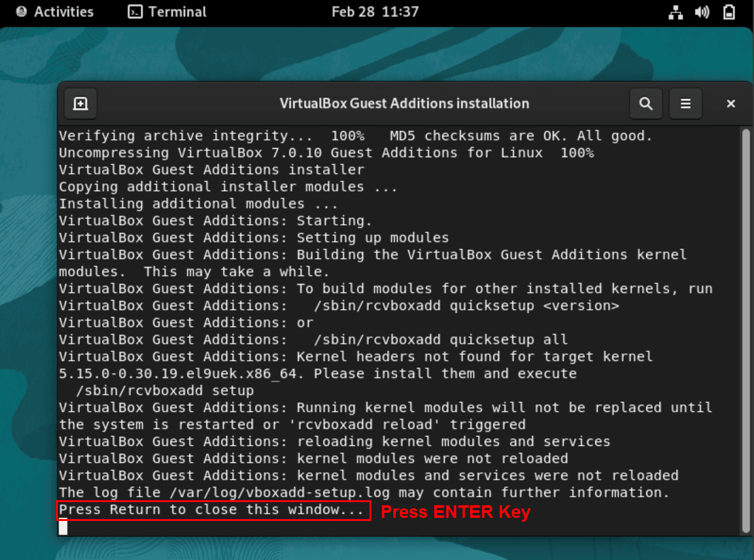
Task: Close the Guest Additions installation window
Action: point(730,103)
